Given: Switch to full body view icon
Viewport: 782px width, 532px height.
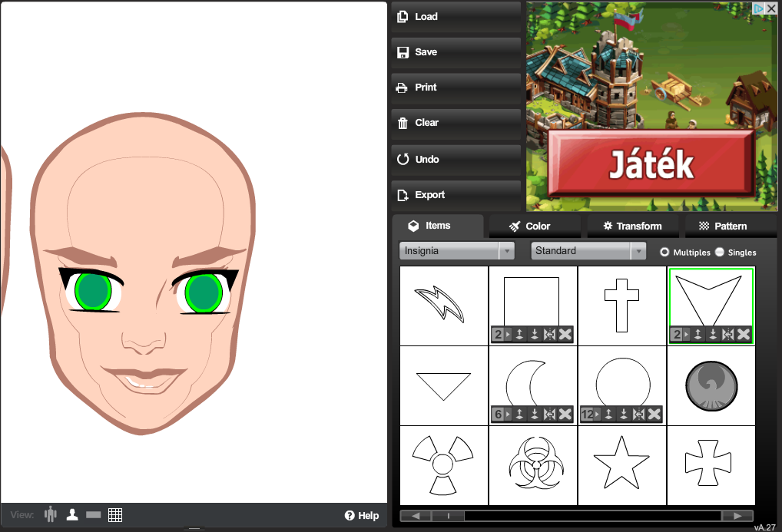Looking at the screenshot, I should coord(51,514).
